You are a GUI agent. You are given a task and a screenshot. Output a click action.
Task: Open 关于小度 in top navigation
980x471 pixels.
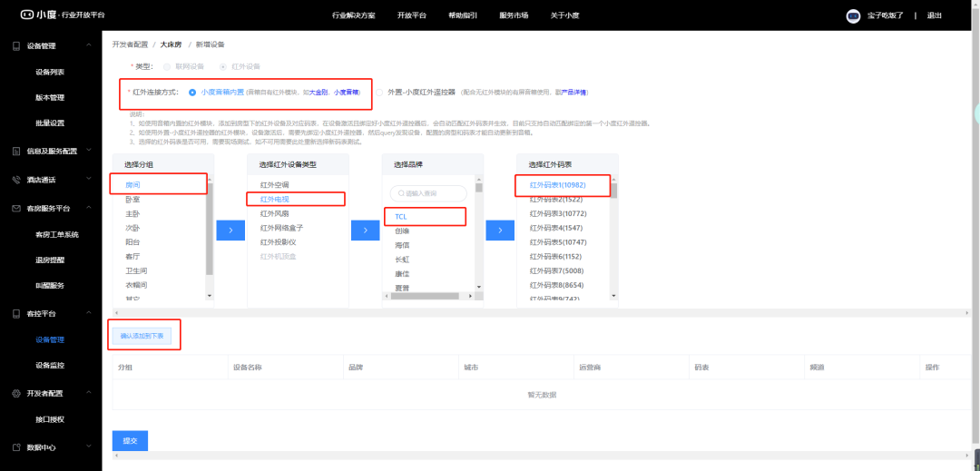565,15
